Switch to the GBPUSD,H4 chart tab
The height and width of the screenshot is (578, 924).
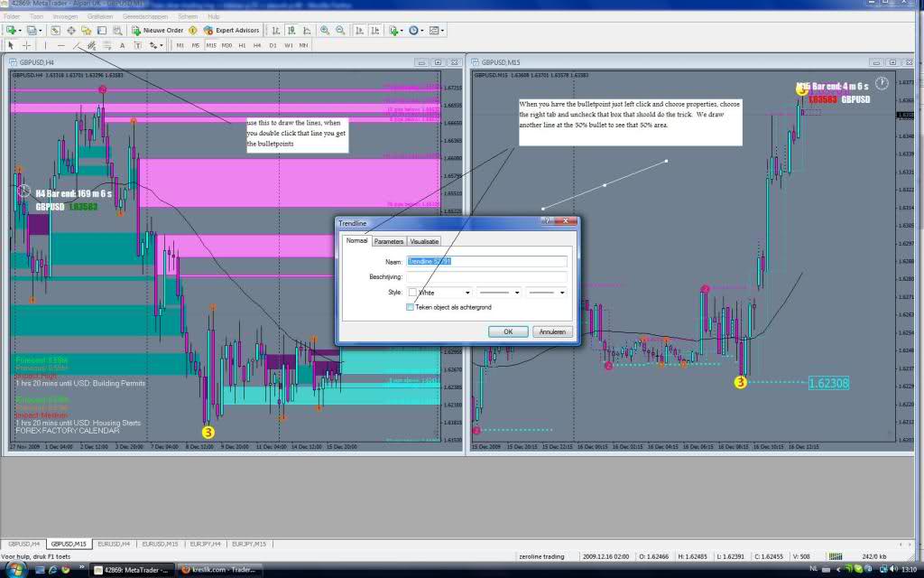[23, 544]
